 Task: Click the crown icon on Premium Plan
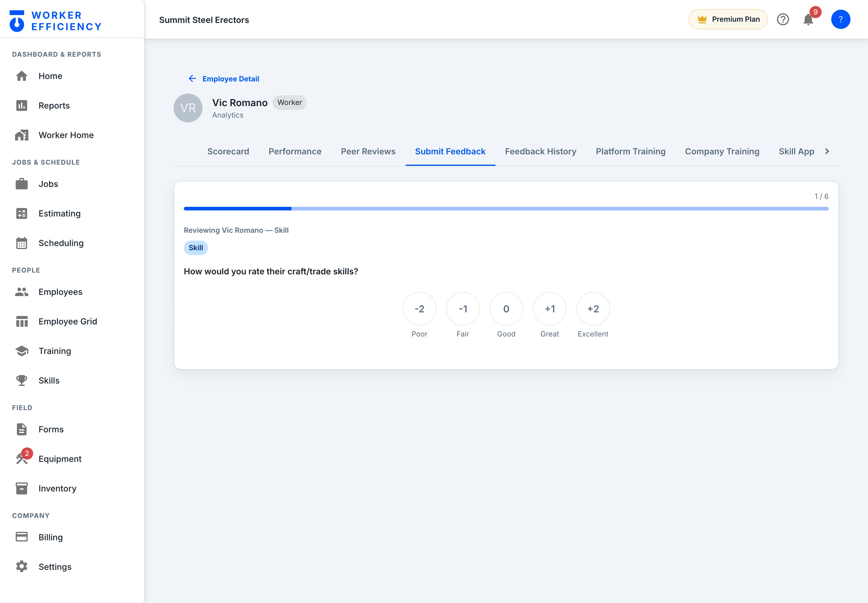pos(702,19)
